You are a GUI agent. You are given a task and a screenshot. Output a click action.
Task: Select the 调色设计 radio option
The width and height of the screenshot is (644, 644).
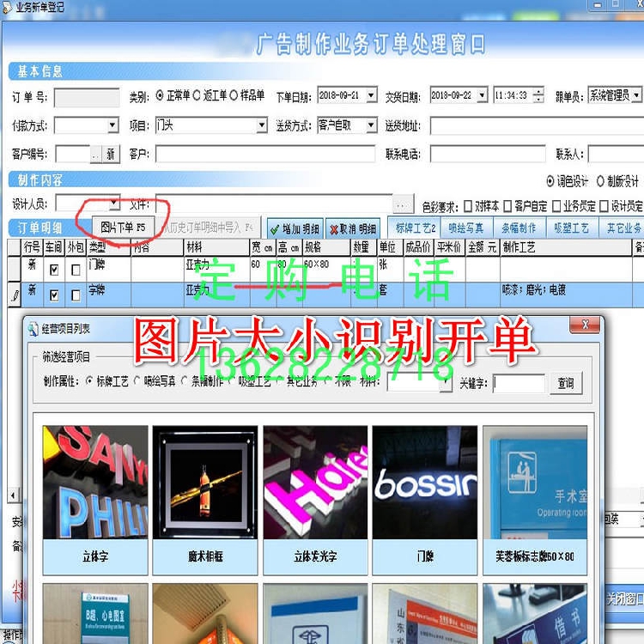point(550,180)
